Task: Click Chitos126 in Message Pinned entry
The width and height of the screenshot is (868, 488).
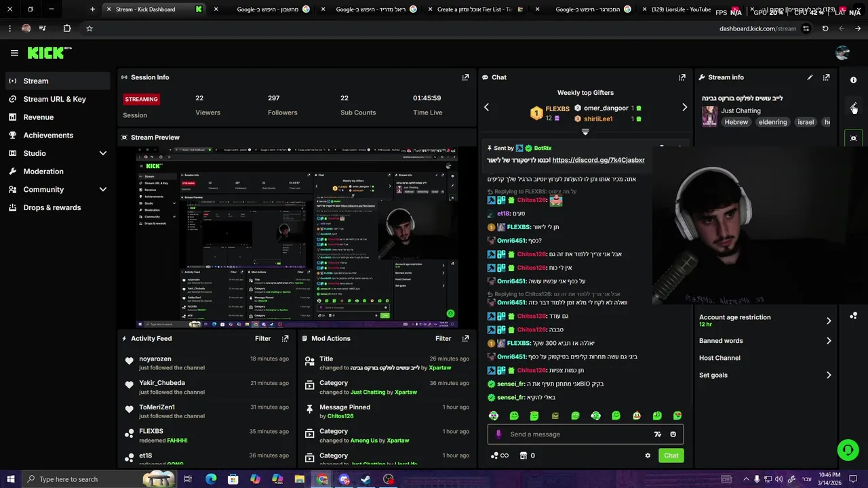Action: coord(340,416)
